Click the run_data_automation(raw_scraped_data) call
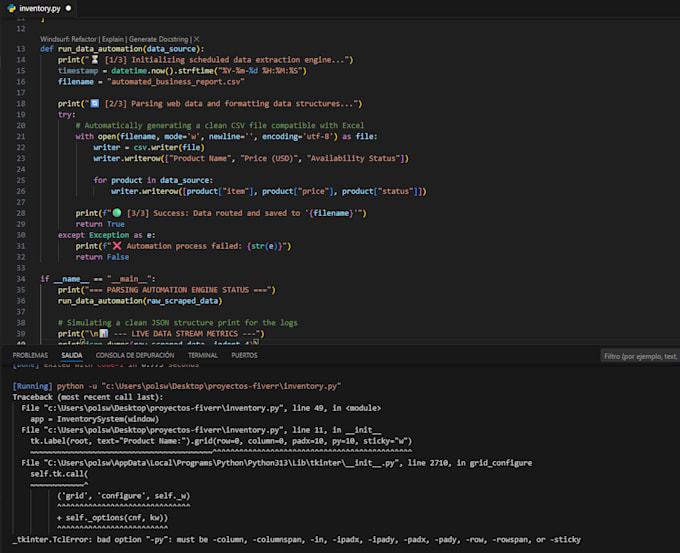This screenshot has height=553, width=680. point(140,301)
